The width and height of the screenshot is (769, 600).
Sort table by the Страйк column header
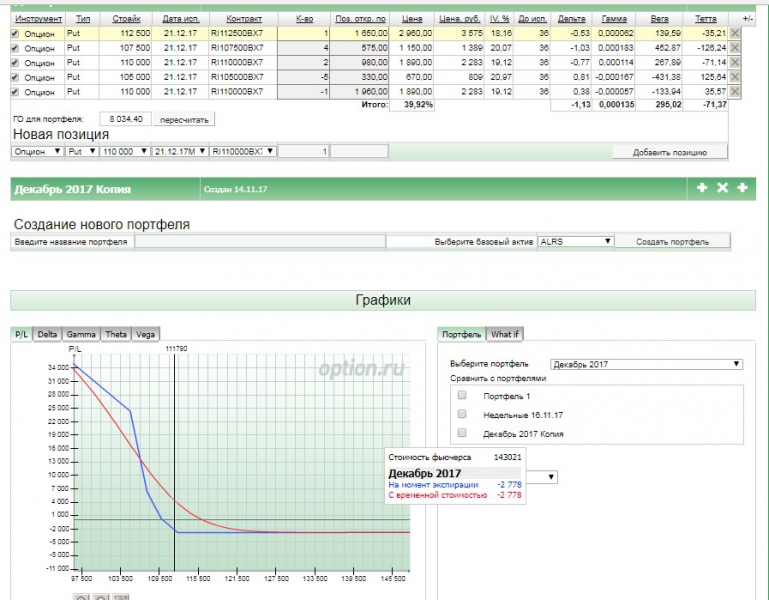(126, 19)
